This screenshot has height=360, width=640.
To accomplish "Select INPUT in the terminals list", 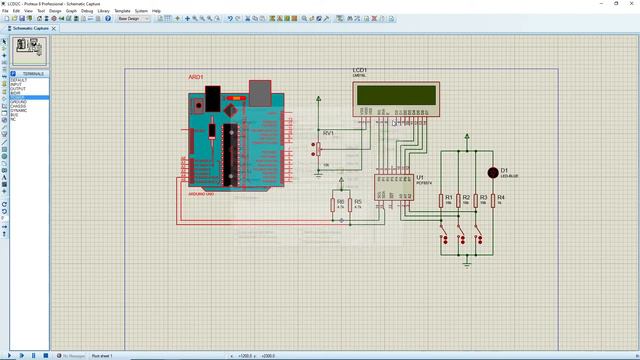I will point(16,84).
